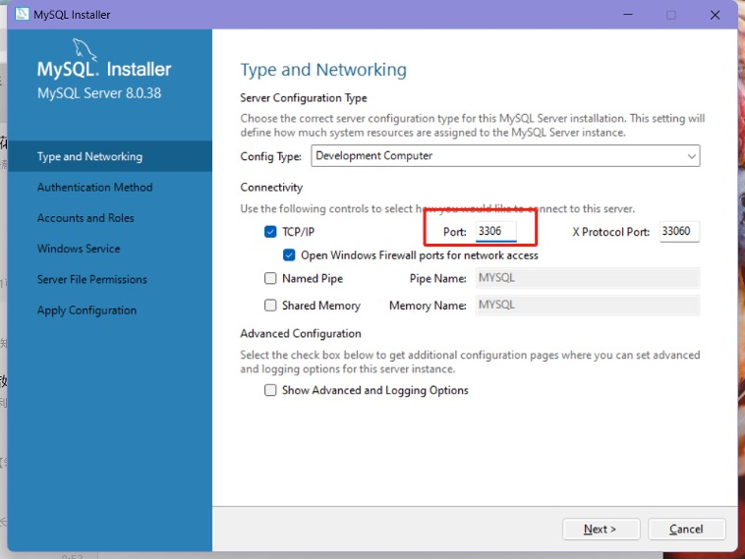745x560 pixels.
Task: Enable the Shared Memory checkbox
Action: tap(270, 306)
